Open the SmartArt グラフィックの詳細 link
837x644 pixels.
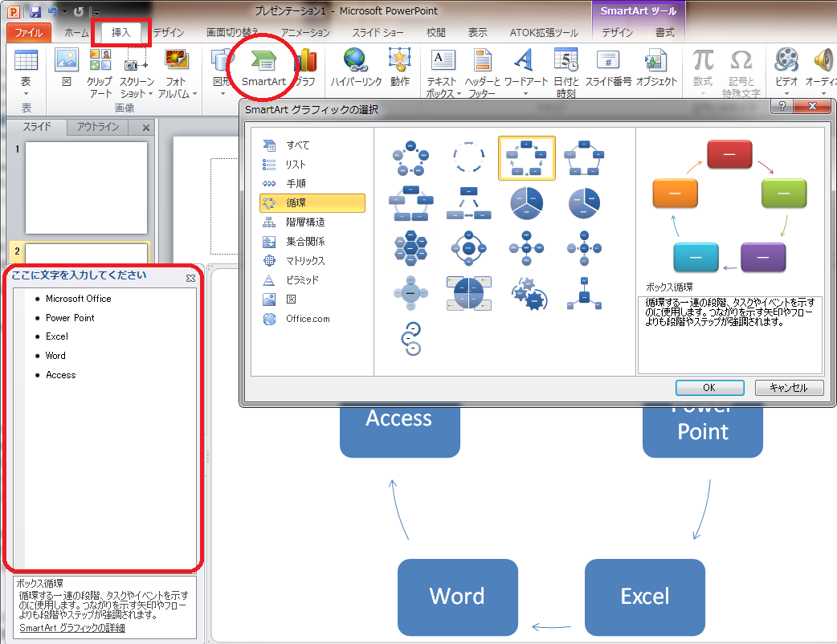72,627
